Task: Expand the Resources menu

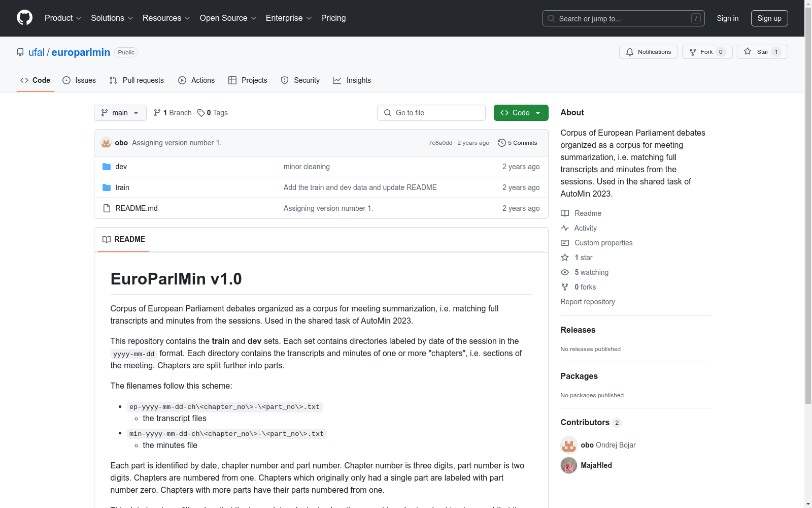Action: (x=166, y=18)
